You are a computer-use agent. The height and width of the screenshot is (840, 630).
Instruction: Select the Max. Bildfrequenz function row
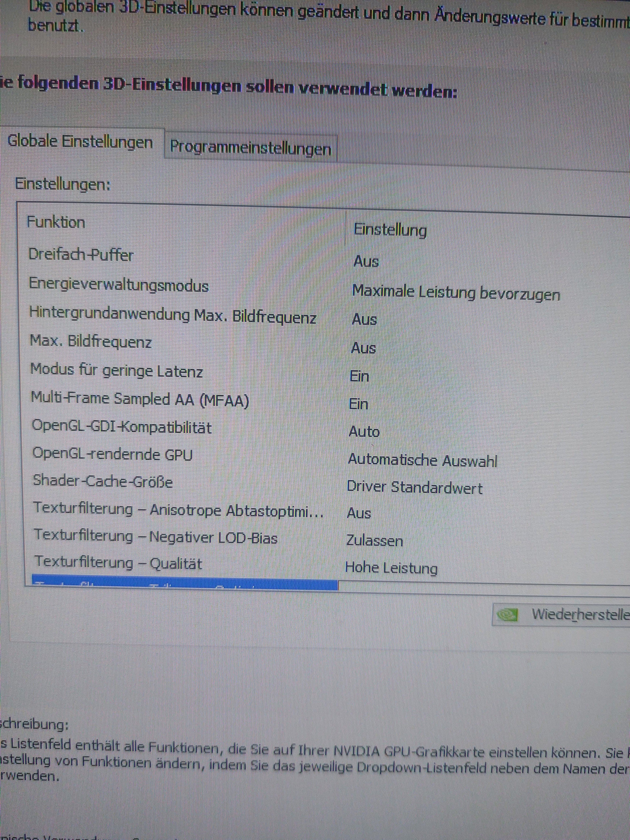91,342
